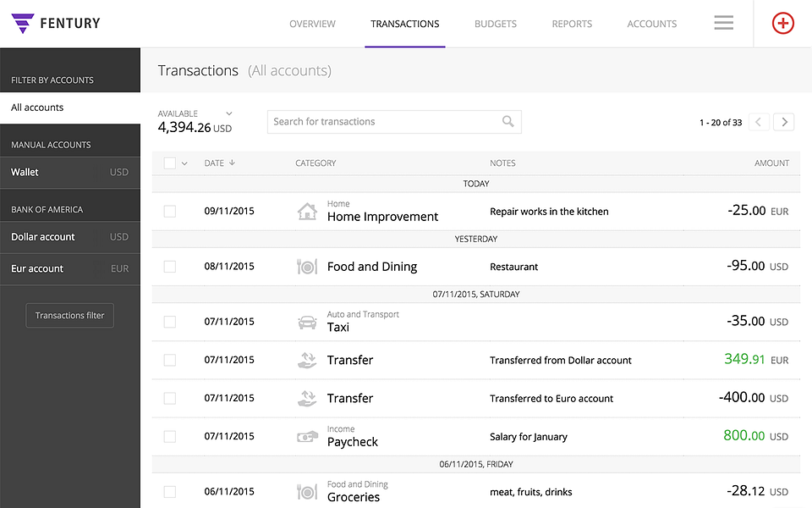Viewport: 812px width, 508px height.
Task: Check the Home Improvement transaction checkbox
Action: pos(169,211)
